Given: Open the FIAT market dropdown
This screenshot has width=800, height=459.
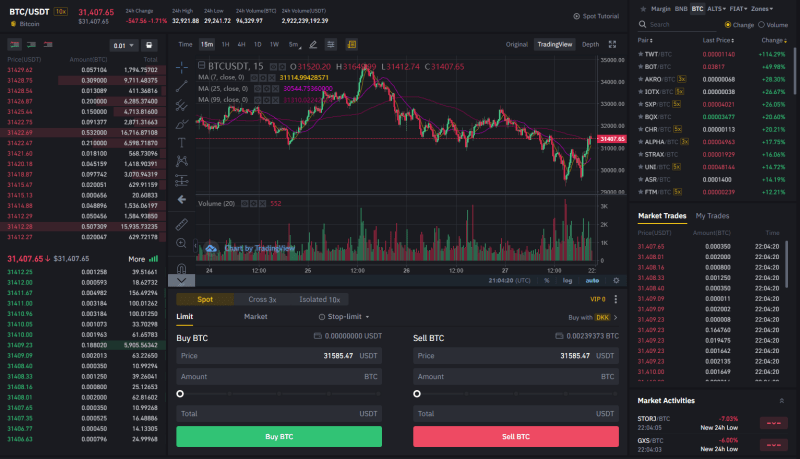Looking at the screenshot, I should click(x=738, y=9).
